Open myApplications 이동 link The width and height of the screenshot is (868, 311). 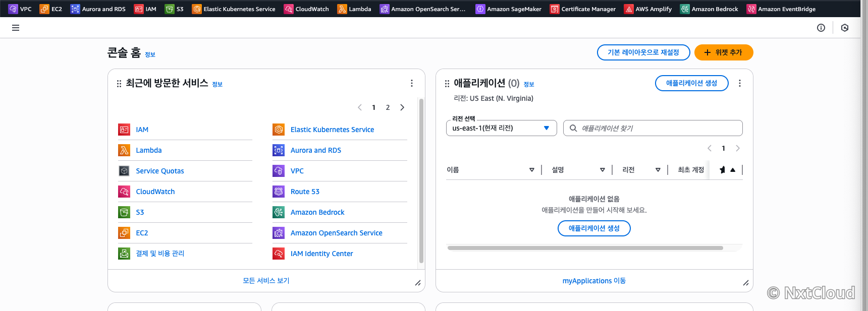coord(594,281)
